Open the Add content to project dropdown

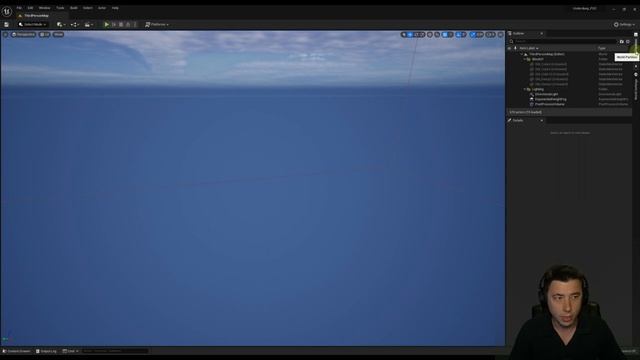pos(60,24)
